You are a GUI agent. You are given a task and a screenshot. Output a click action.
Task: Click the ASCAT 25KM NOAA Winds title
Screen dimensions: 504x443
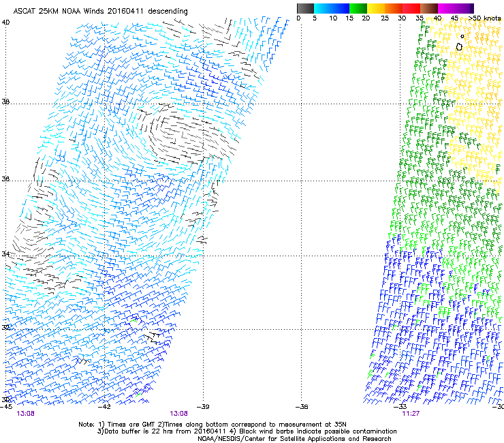100,11
